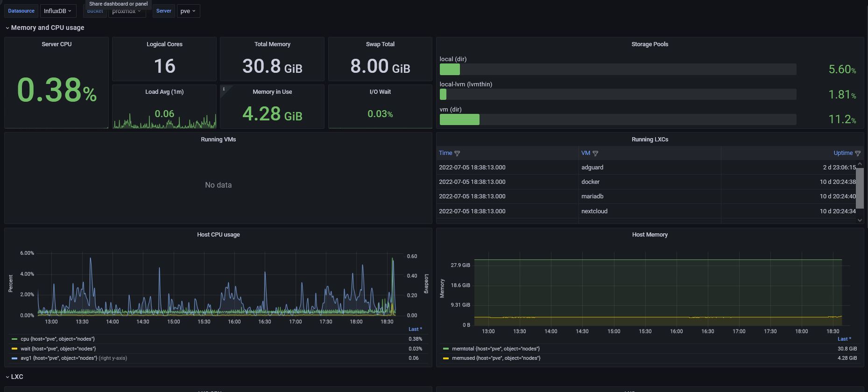This screenshot has width=868, height=392.
Task: Click the blue avg1 series legend marker
Action: [14, 358]
